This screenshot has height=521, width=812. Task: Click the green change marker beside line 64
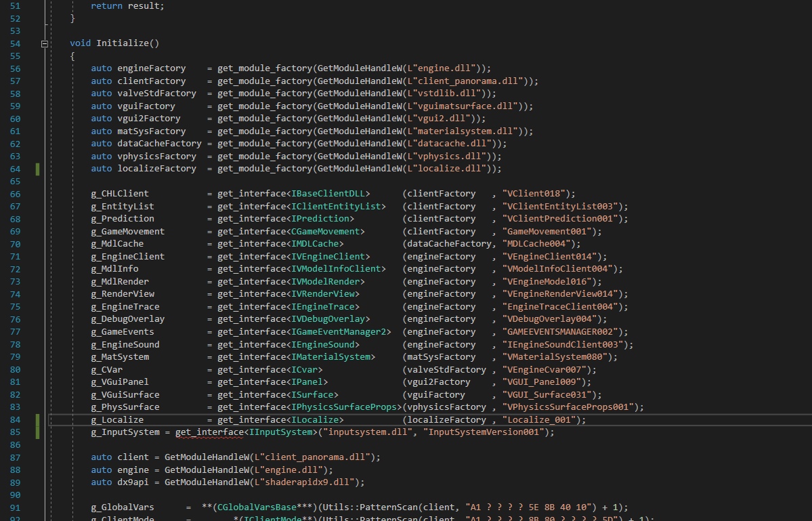tap(38, 169)
